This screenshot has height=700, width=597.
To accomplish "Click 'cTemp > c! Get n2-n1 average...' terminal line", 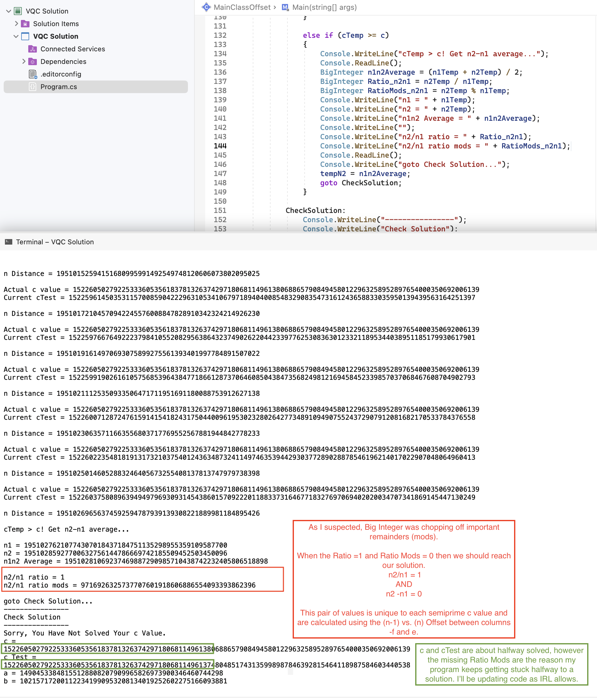I will (x=66, y=529).
